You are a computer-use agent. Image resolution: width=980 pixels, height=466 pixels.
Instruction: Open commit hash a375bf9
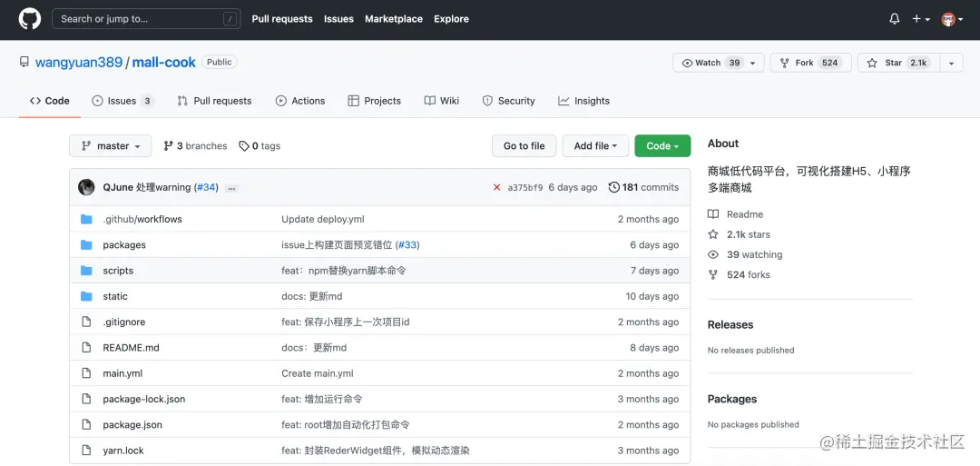tap(525, 187)
